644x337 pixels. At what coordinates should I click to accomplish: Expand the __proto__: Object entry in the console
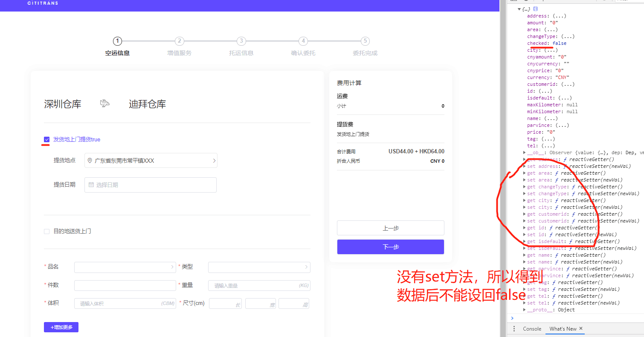click(524, 309)
